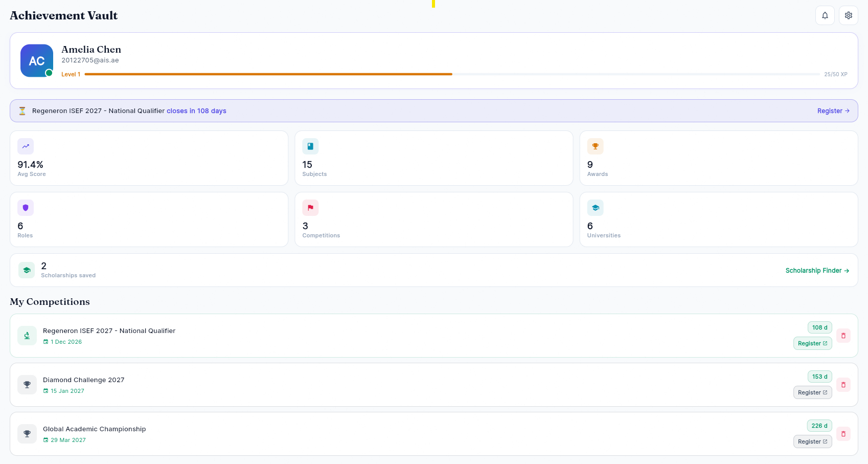Click the 226 d countdown badge
868x464 pixels.
pos(819,426)
